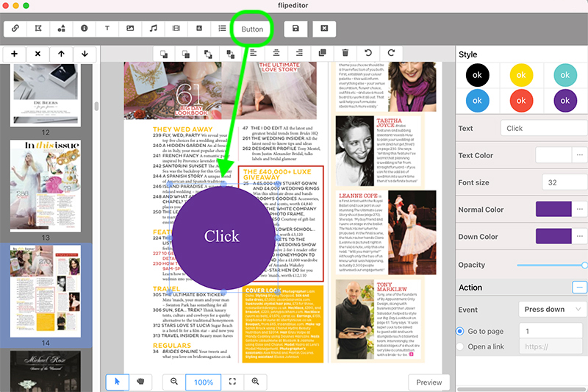Click the info circle tool
Viewport: 588px width, 392px height.
(84, 29)
